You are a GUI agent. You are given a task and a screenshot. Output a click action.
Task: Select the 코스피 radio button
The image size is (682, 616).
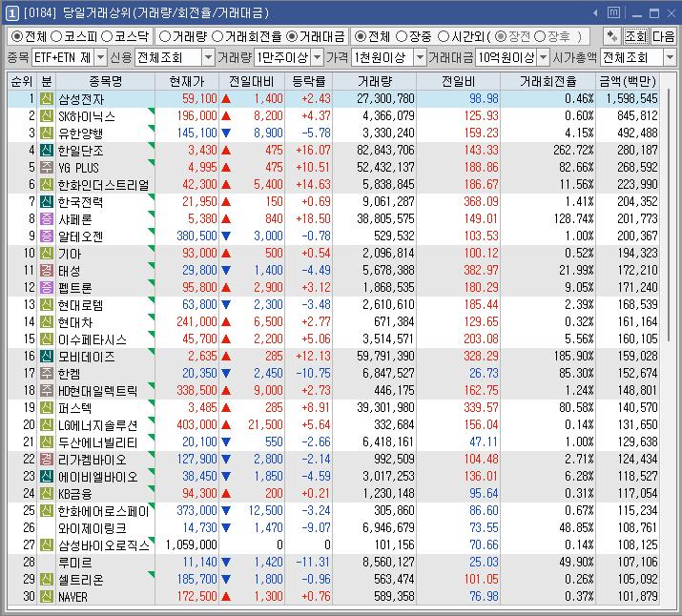click(x=56, y=36)
